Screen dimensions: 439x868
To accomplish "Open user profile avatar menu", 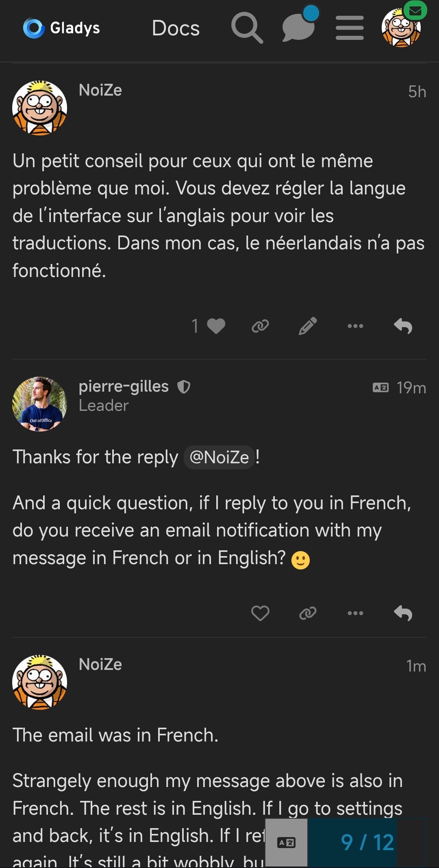I will pyautogui.click(x=401, y=28).
